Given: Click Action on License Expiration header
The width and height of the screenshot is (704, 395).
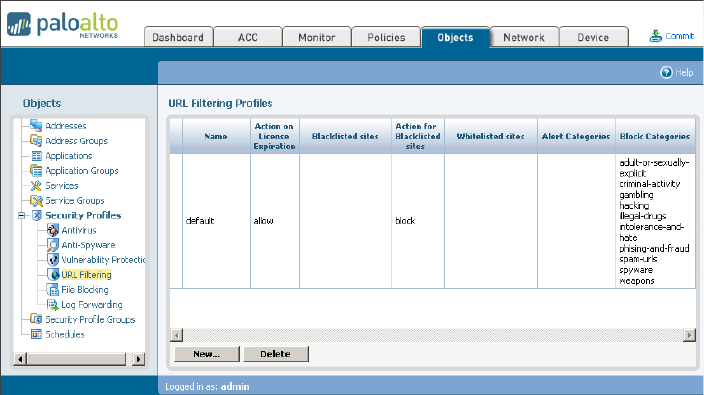Looking at the screenshot, I should (x=274, y=136).
